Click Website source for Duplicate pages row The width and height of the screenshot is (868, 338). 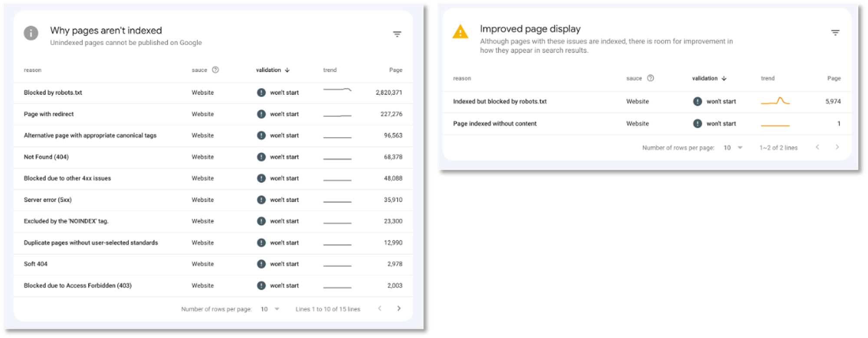pos(203,243)
